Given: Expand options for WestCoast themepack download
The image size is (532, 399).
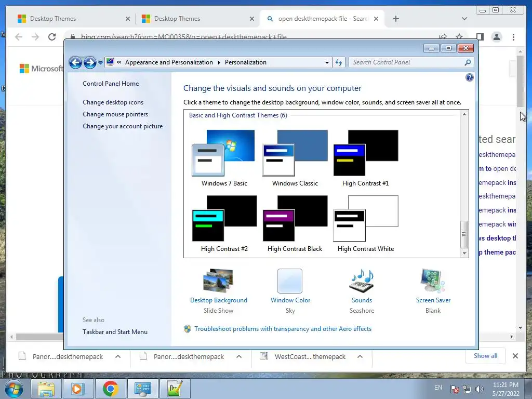Looking at the screenshot, I should coord(360,356).
